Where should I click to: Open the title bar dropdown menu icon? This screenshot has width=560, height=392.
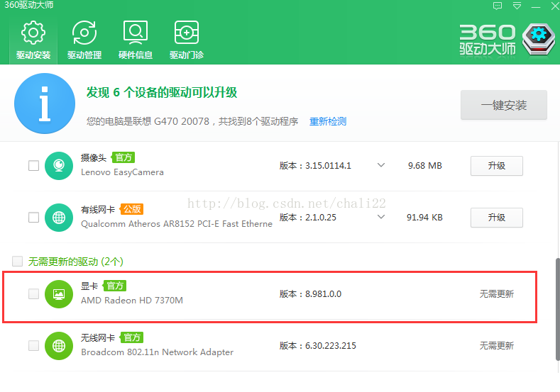point(517,6)
